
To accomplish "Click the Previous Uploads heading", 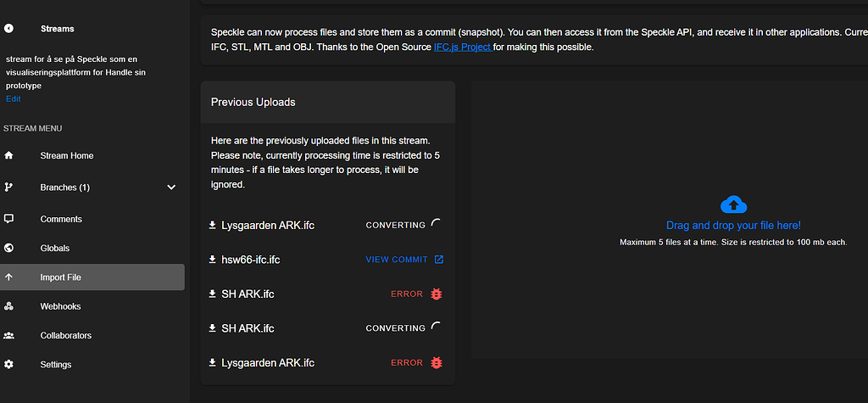I will pyautogui.click(x=253, y=102).
